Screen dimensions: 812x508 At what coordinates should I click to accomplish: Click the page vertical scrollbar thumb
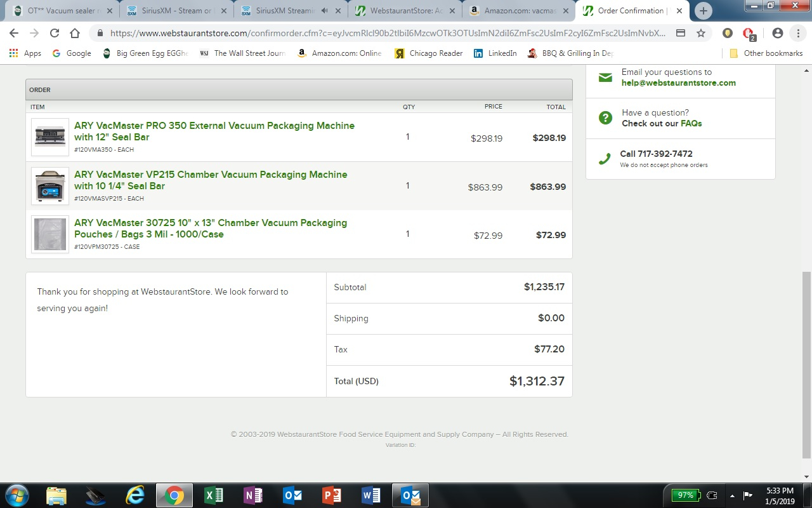tap(806, 364)
